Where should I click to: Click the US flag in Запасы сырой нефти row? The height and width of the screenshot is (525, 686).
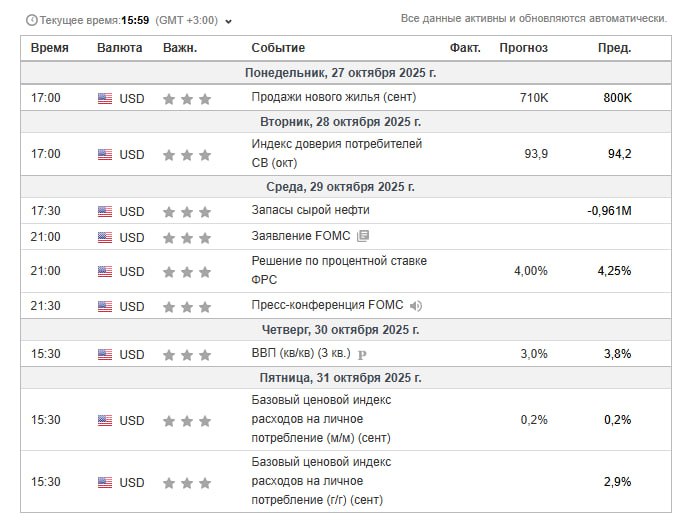tap(105, 211)
